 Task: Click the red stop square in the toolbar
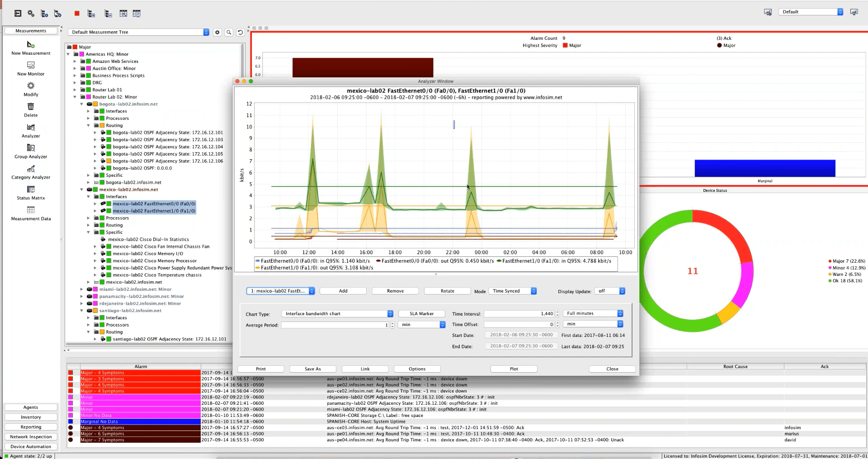click(x=76, y=13)
